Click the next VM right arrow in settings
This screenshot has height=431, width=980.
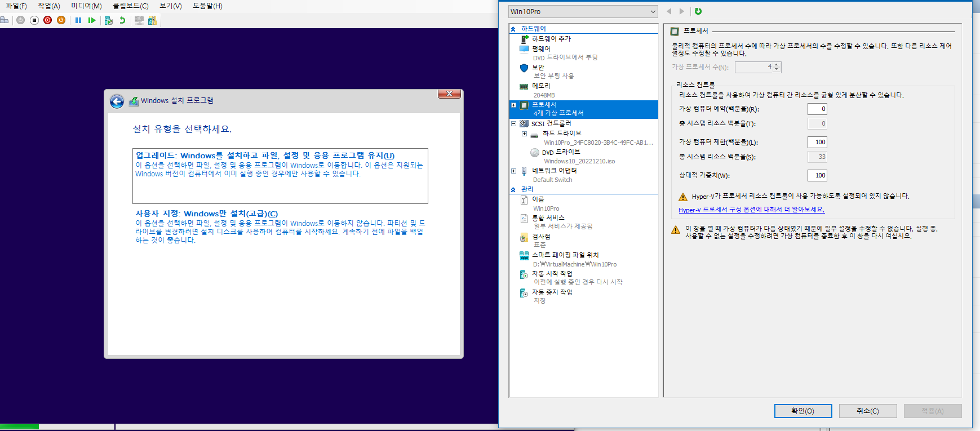click(682, 11)
